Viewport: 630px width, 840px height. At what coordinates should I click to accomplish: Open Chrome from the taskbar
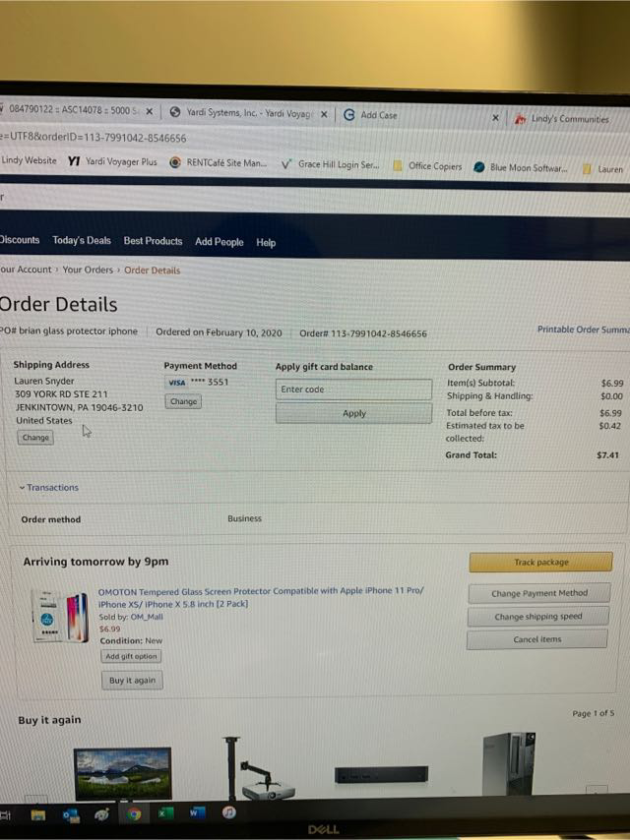[x=134, y=814]
